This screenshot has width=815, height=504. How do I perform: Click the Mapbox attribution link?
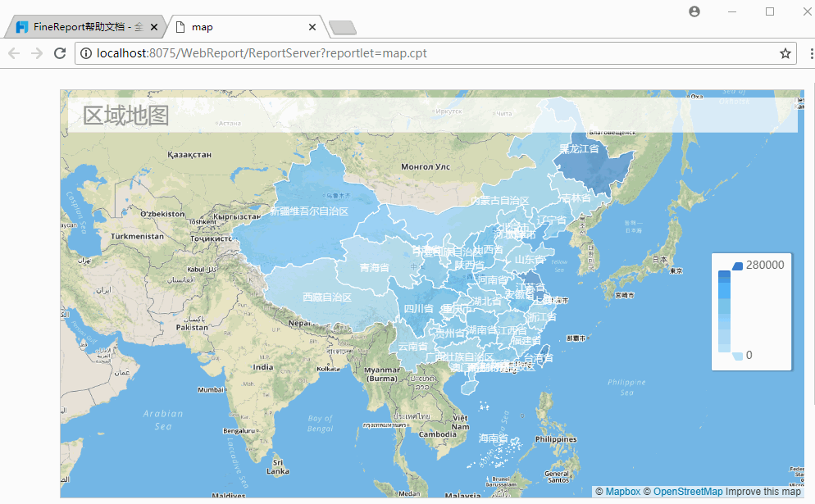click(x=622, y=492)
